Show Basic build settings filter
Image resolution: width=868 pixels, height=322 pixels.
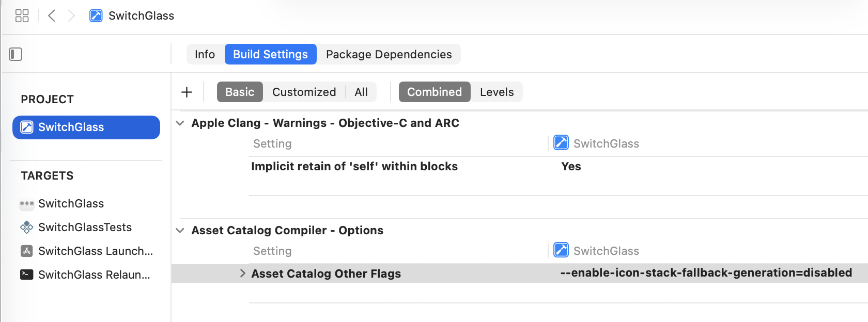click(240, 92)
